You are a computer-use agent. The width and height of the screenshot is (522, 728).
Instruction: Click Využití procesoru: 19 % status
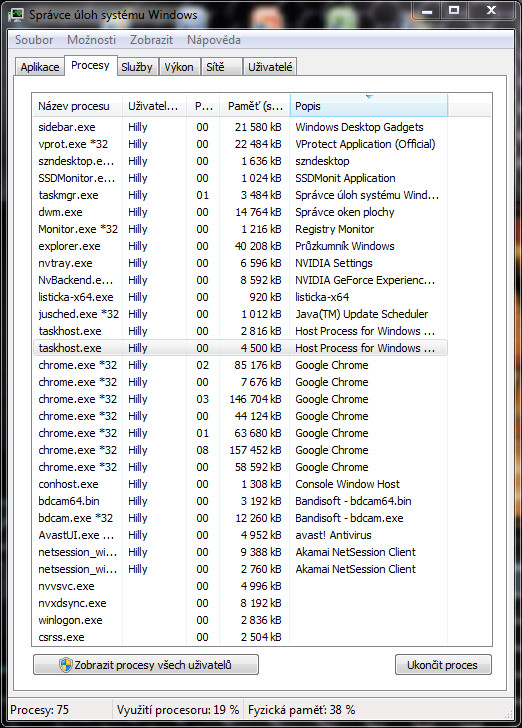[x=178, y=710]
